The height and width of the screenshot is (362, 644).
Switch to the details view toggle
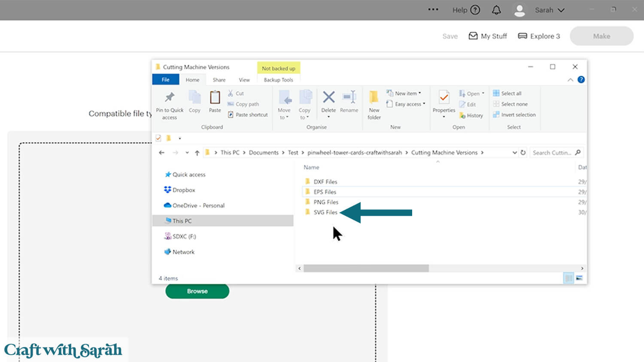(x=568, y=278)
